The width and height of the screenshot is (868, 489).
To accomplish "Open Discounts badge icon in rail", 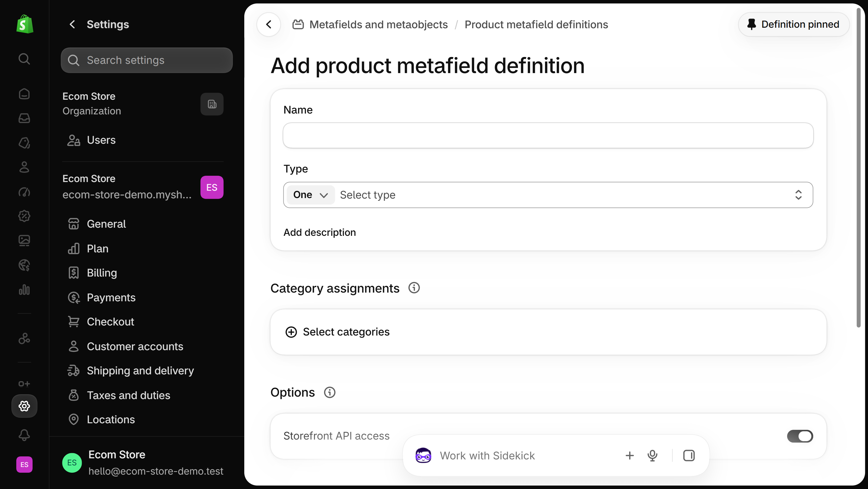I will tap(24, 216).
